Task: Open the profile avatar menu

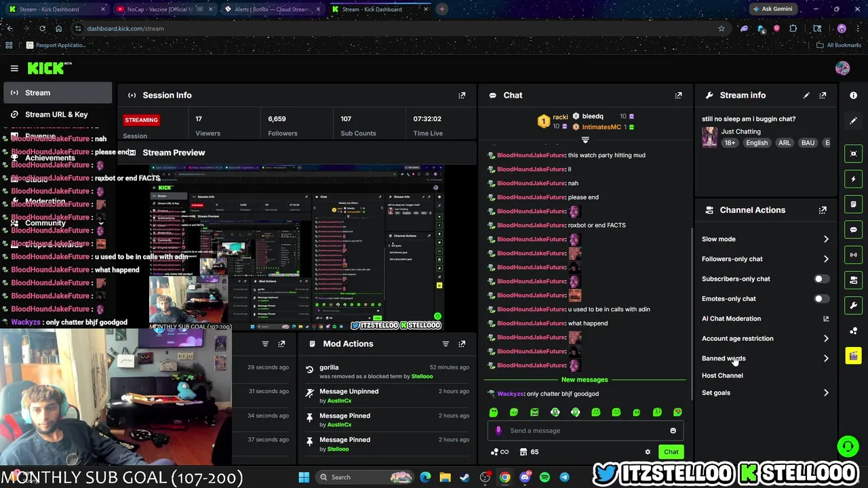Action: click(842, 68)
